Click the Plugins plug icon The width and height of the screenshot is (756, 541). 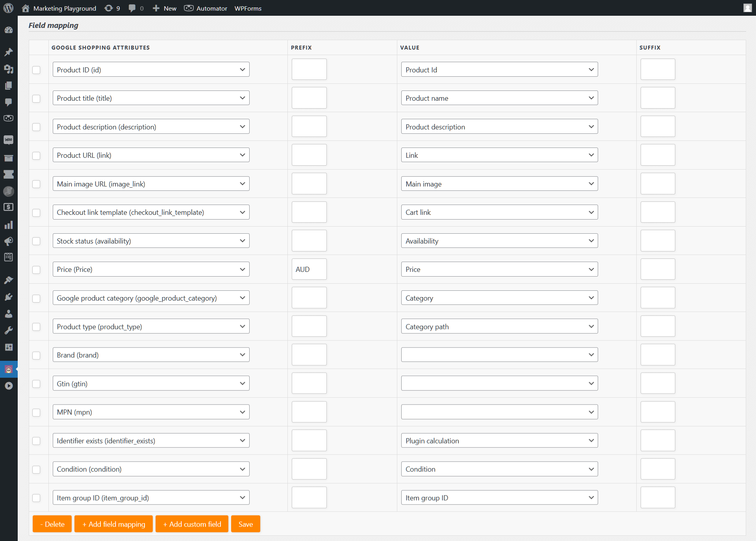coord(8,296)
